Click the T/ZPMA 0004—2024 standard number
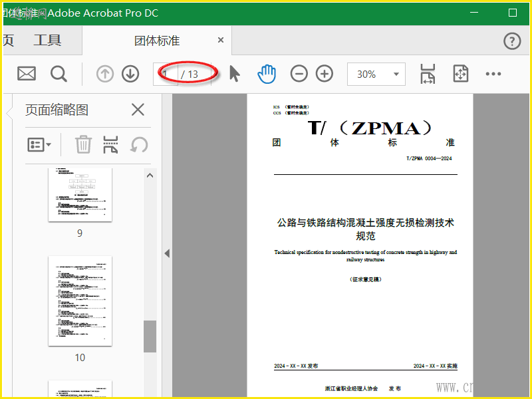 coord(429,158)
